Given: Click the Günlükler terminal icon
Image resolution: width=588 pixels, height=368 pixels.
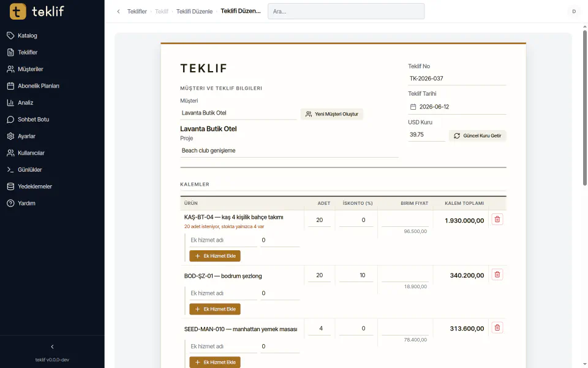Looking at the screenshot, I should point(10,170).
